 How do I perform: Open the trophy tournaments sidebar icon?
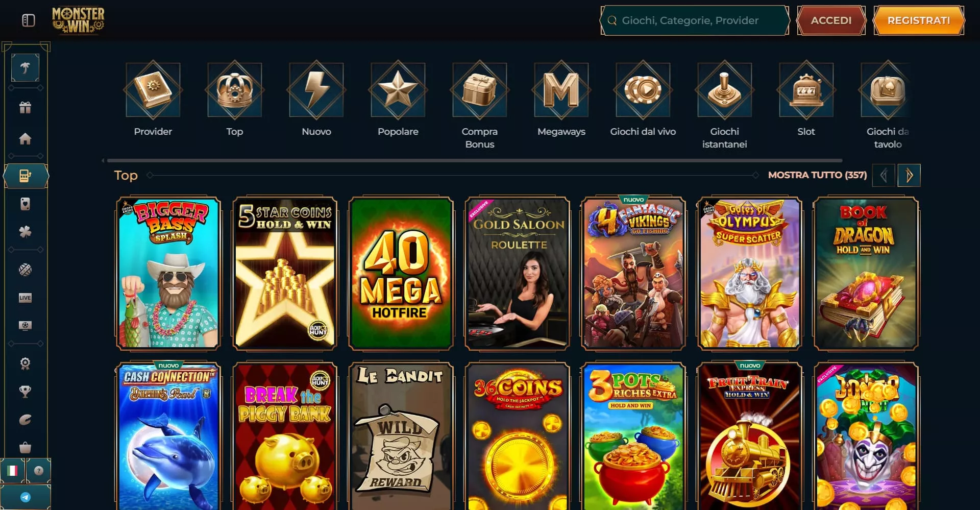tap(25, 392)
